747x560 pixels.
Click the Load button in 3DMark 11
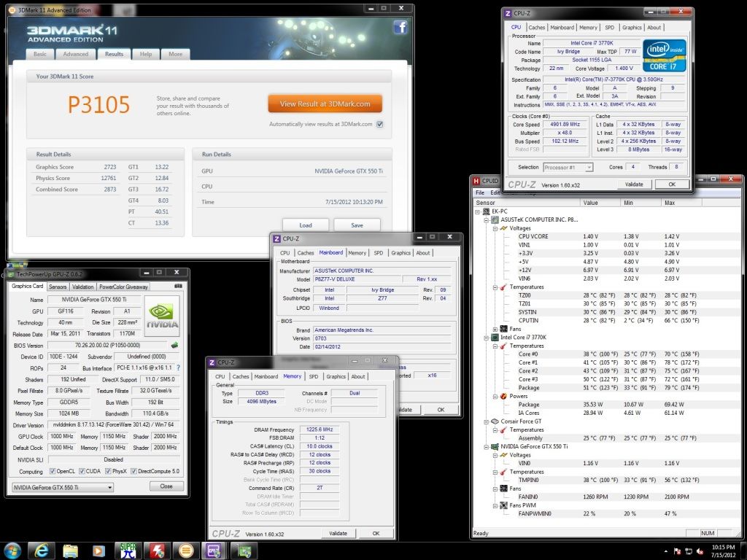[x=306, y=225]
